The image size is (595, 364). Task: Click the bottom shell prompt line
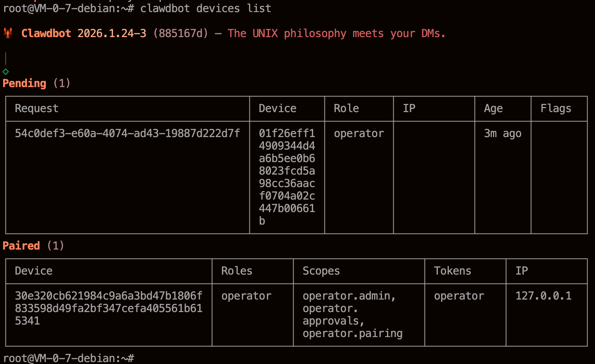[69, 358]
